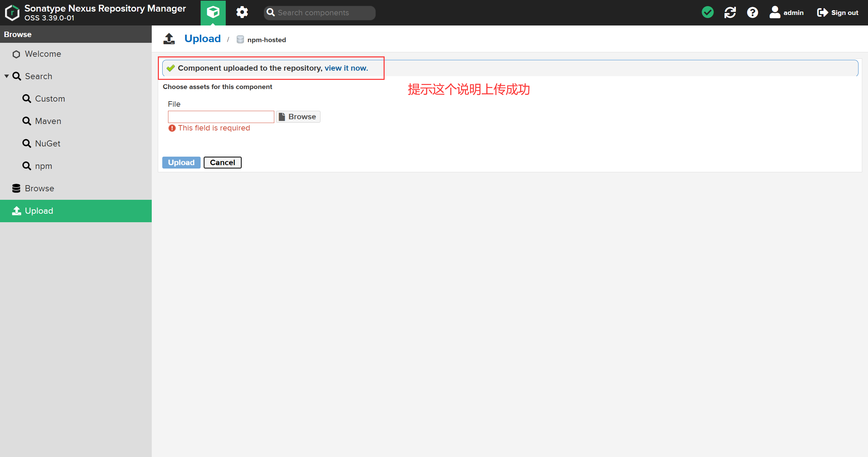Click the Sonatype Nexus logo icon
868x457 pixels.
coord(12,13)
